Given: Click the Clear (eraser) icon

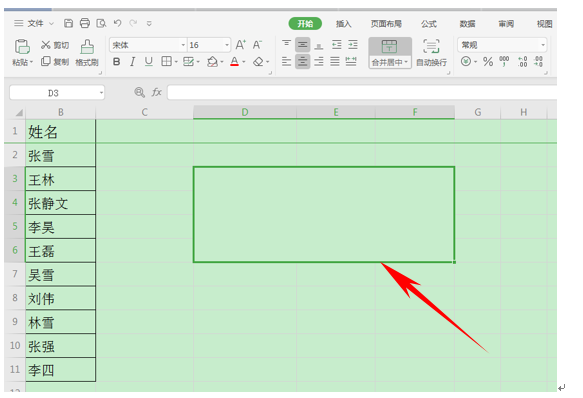Looking at the screenshot, I should (258, 61).
